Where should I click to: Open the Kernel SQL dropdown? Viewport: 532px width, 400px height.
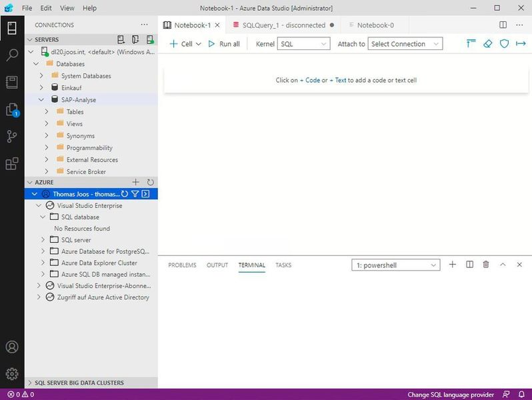pos(303,44)
